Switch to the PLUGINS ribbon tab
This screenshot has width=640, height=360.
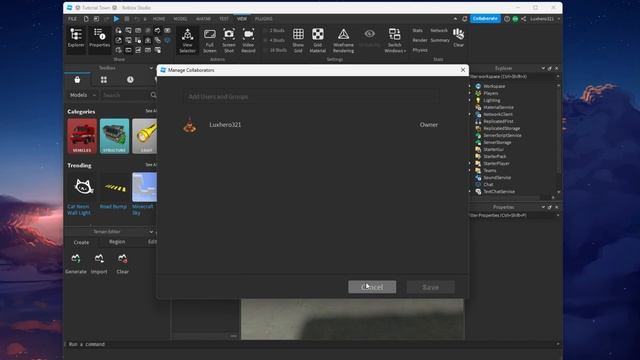(264, 19)
